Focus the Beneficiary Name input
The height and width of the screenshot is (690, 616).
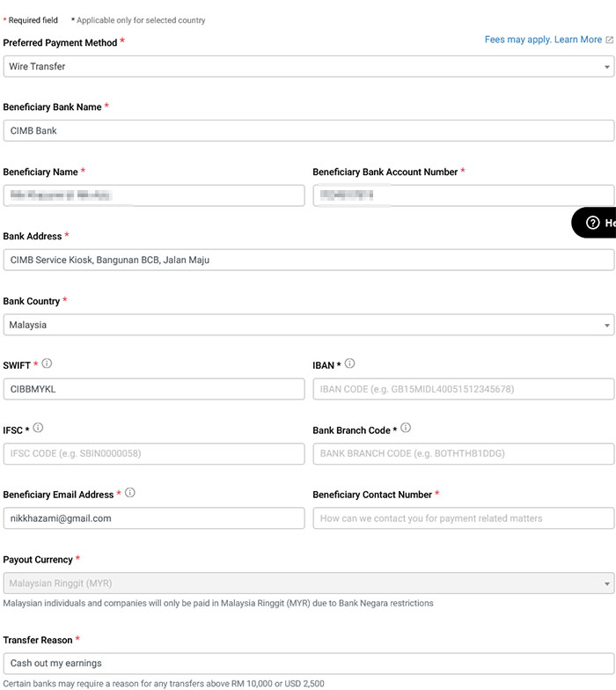[154, 195]
